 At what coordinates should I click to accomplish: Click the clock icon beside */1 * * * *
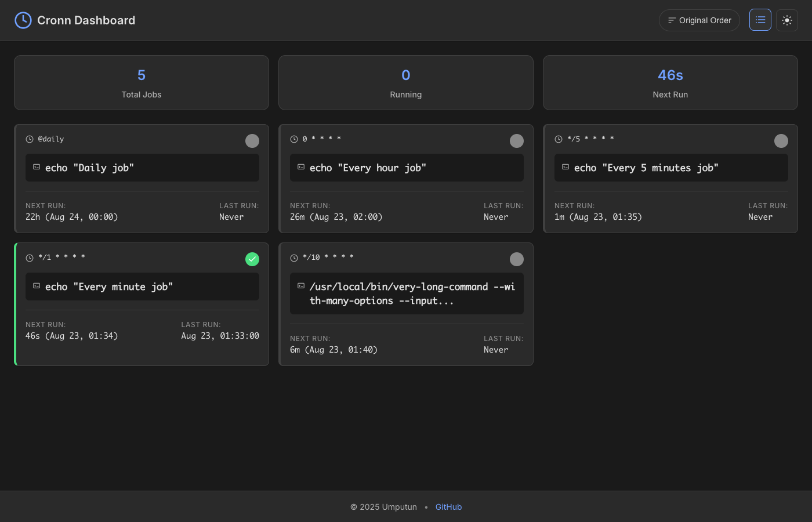pyautogui.click(x=30, y=258)
